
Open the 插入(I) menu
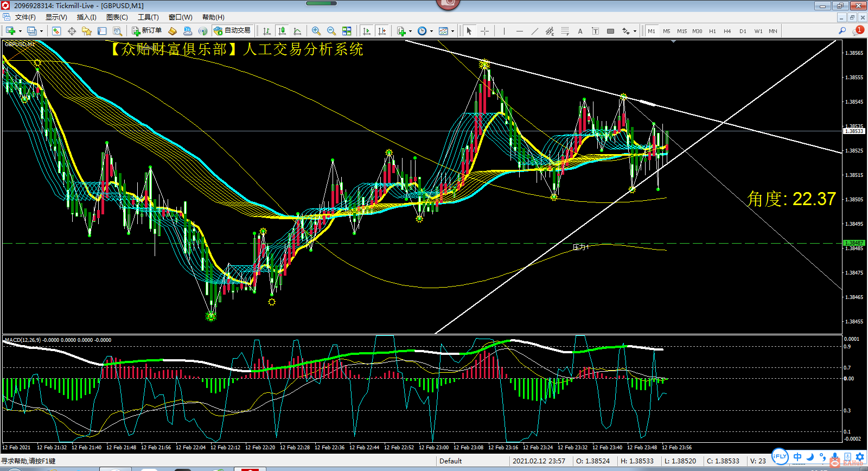[87, 17]
